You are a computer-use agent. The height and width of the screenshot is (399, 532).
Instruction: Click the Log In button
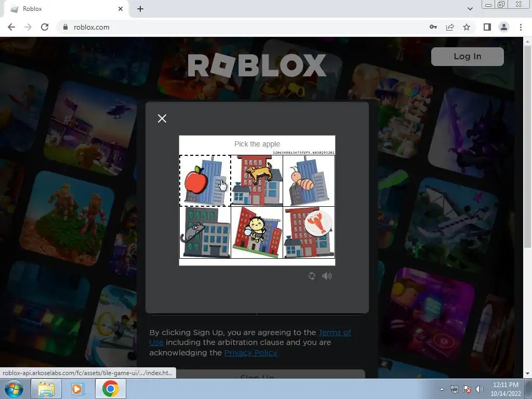(x=467, y=56)
